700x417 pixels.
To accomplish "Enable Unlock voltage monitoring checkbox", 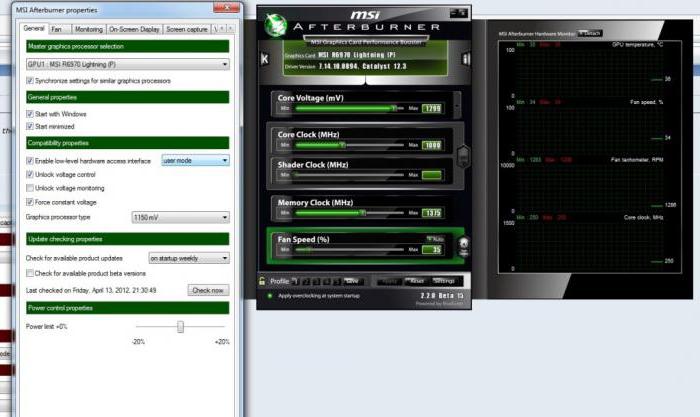I will pyautogui.click(x=30, y=188).
